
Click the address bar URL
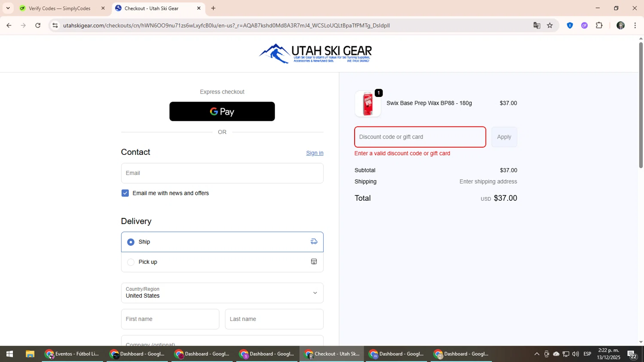(226, 25)
